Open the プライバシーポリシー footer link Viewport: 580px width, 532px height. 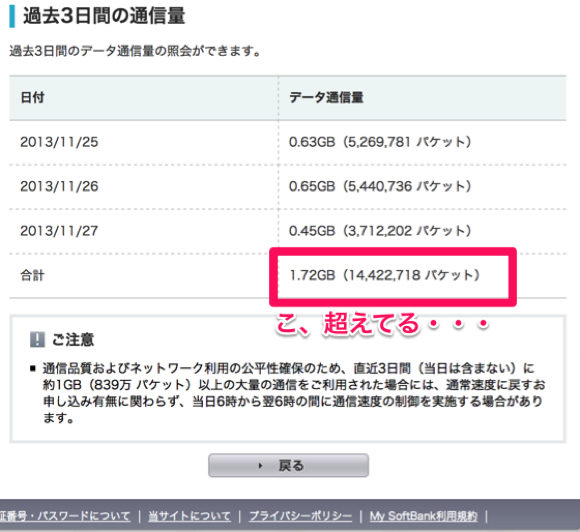[x=300, y=516]
